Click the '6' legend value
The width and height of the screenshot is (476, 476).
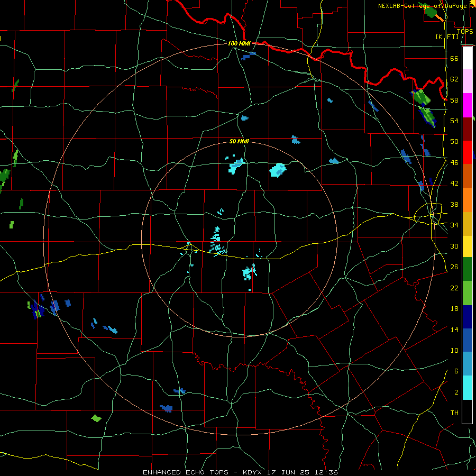(456, 371)
